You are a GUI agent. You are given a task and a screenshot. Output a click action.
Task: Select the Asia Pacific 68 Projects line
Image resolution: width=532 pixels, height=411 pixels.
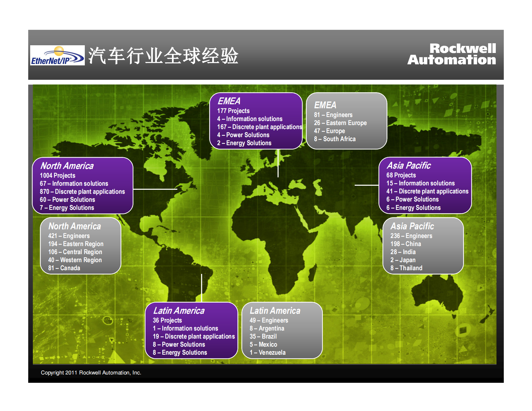pos(401,175)
